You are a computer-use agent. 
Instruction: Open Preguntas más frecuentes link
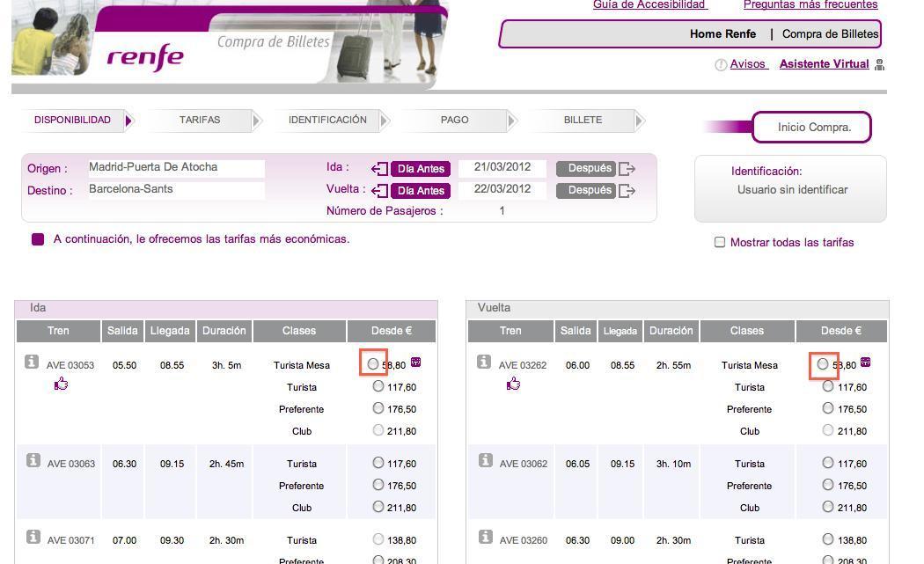point(810,5)
